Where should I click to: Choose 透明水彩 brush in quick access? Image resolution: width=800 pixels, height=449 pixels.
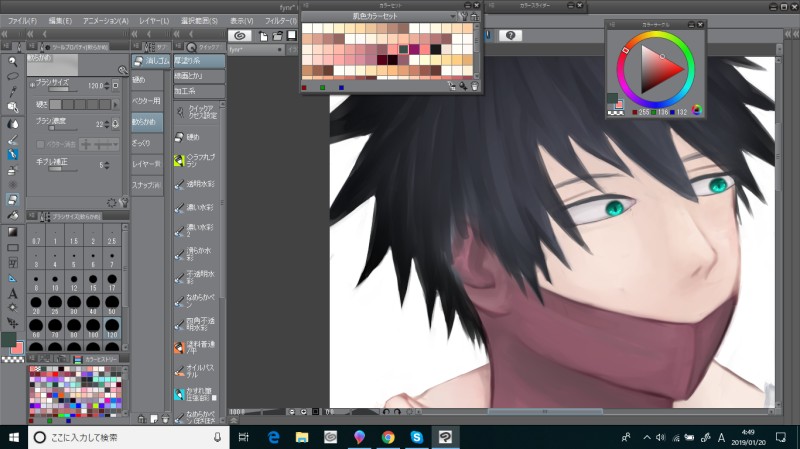coord(197,184)
